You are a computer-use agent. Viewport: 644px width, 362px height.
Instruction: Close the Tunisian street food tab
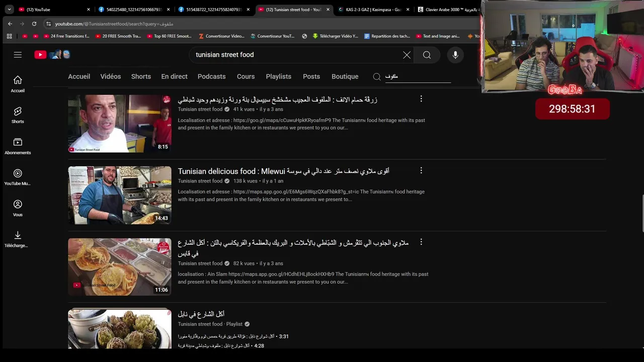(x=328, y=10)
